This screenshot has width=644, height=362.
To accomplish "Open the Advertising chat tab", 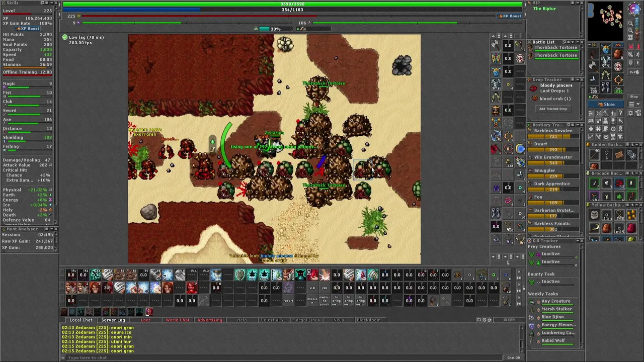I will [210, 320].
